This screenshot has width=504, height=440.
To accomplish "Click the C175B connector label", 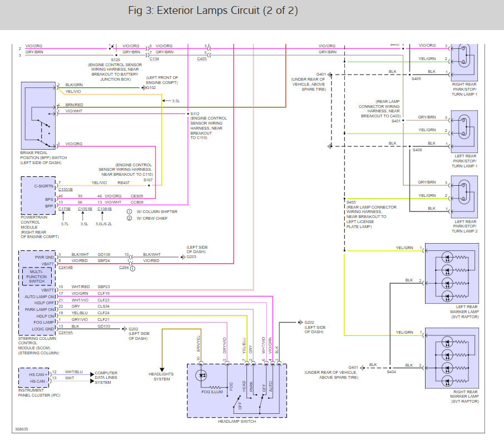I will tap(65, 209).
